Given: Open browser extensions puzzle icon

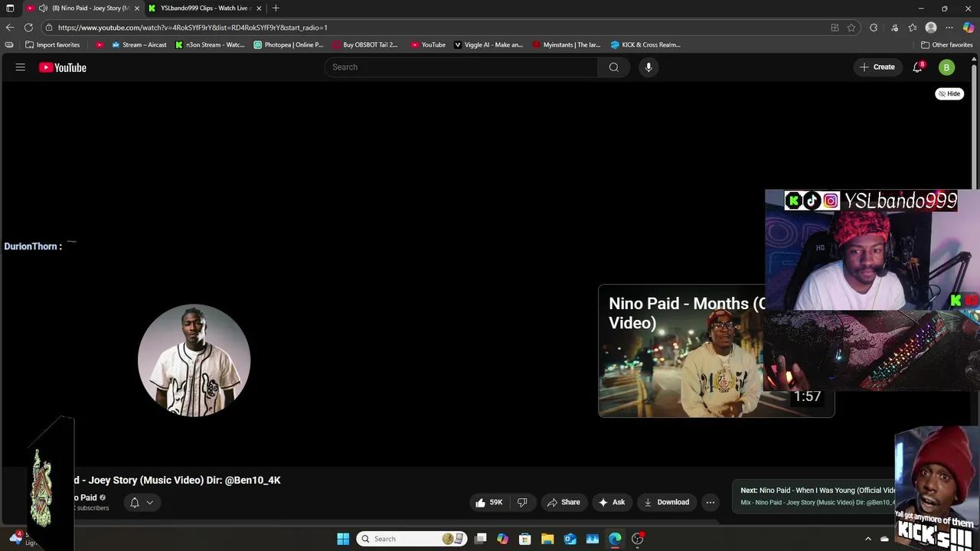Looking at the screenshot, I should (x=874, y=28).
